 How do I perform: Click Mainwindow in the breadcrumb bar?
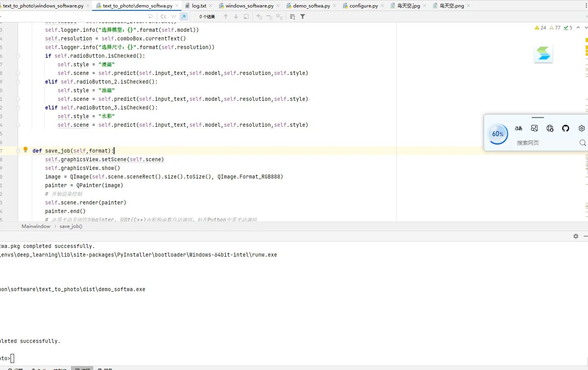pos(36,226)
